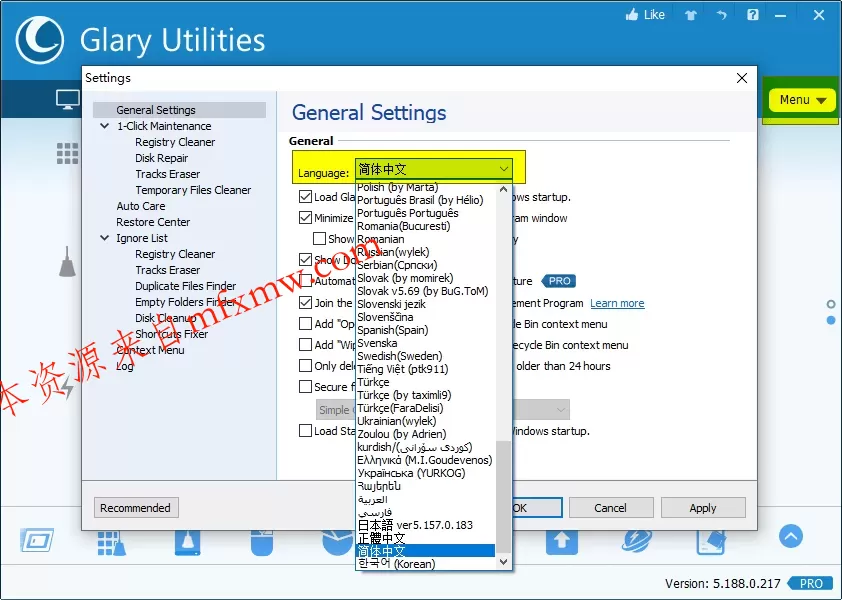The height and width of the screenshot is (600, 842).
Task: Open the Learn more link
Action: [617, 303]
